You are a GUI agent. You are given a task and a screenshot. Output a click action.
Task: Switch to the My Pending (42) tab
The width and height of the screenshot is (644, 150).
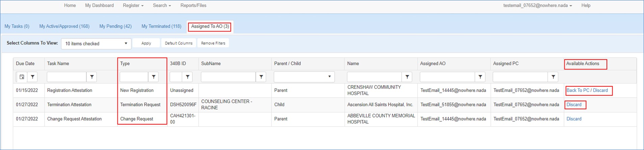coord(115,26)
